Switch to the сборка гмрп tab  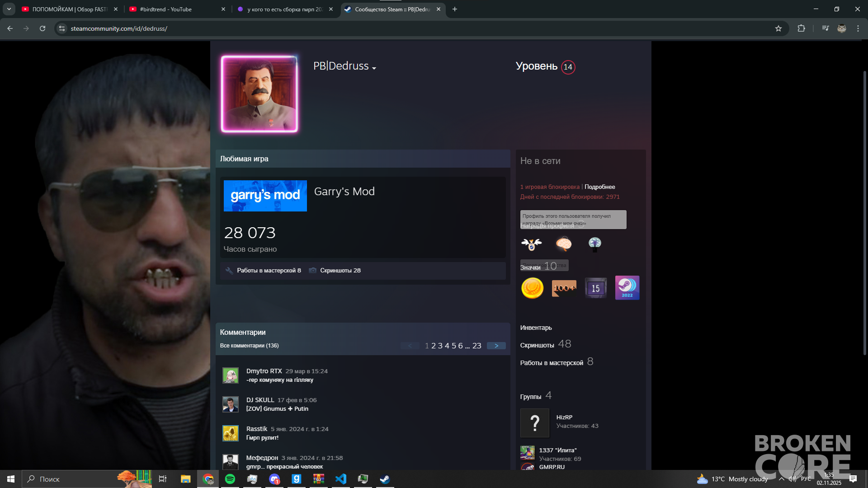[285, 9]
